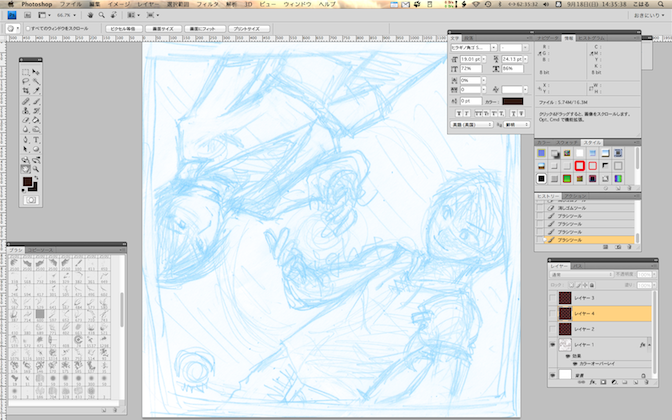Open the フィルタ menu
672x420 pixels.
[207, 4]
